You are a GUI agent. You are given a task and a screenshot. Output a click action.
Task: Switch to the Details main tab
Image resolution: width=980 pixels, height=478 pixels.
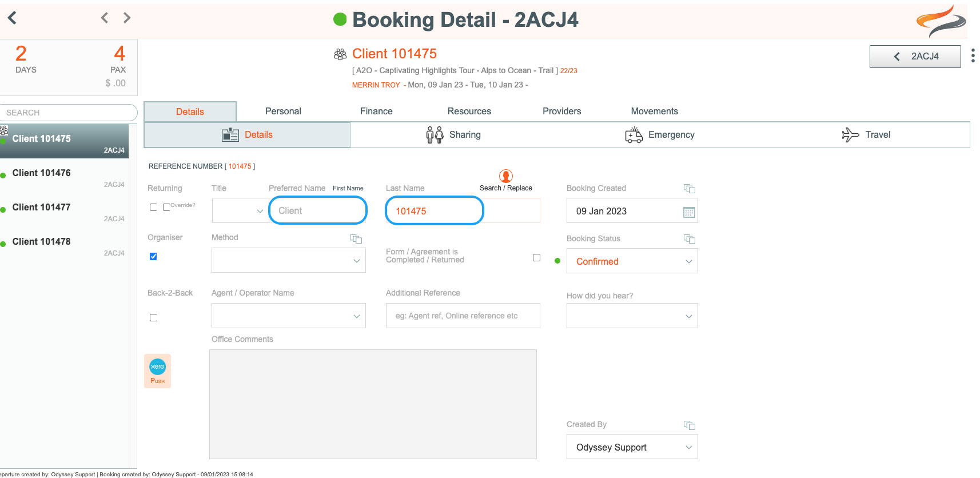190,111
